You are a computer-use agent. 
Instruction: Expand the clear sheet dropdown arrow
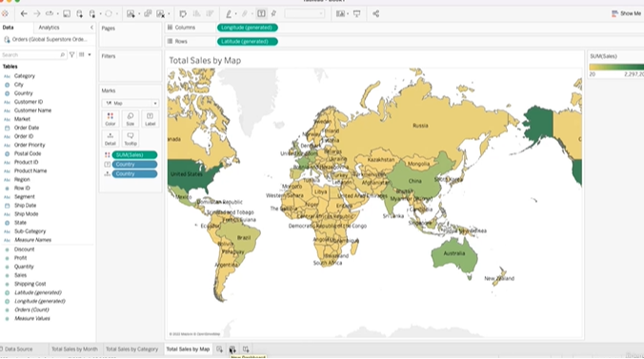click(x=169, y=14)
